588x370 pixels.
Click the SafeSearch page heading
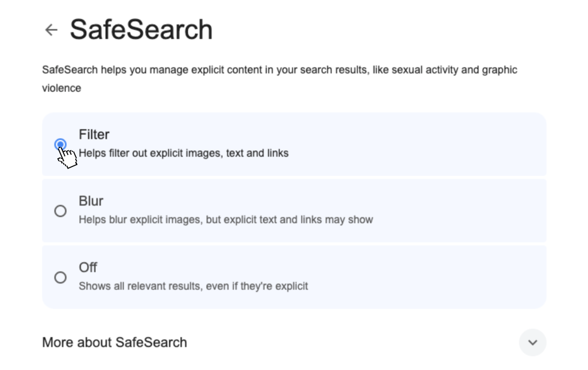[141, 30]
